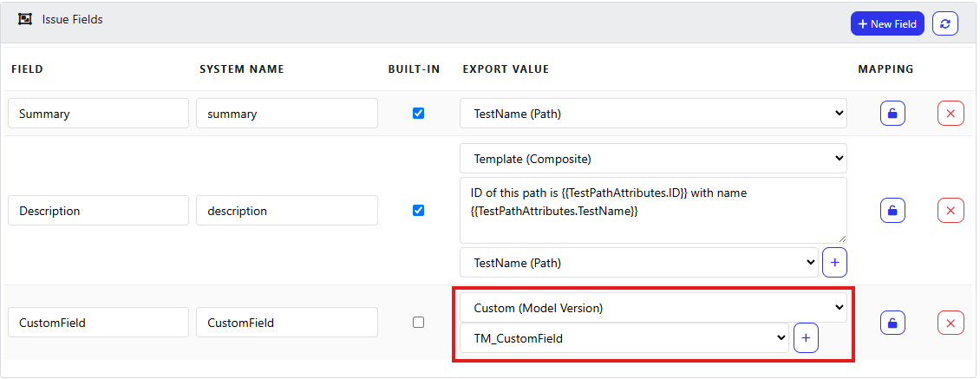
Task: Add TestName (Path) to template with plus
Action: (834, 263)
